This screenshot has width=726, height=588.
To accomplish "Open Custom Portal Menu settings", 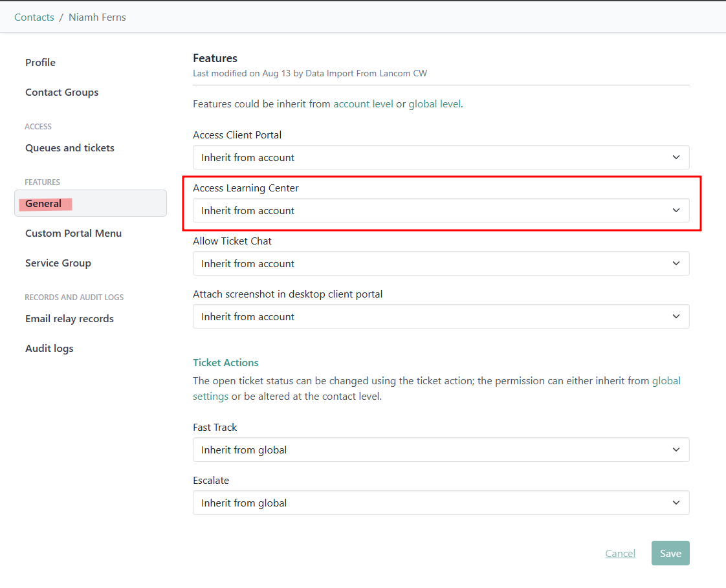I will click(x=73, y=234).
